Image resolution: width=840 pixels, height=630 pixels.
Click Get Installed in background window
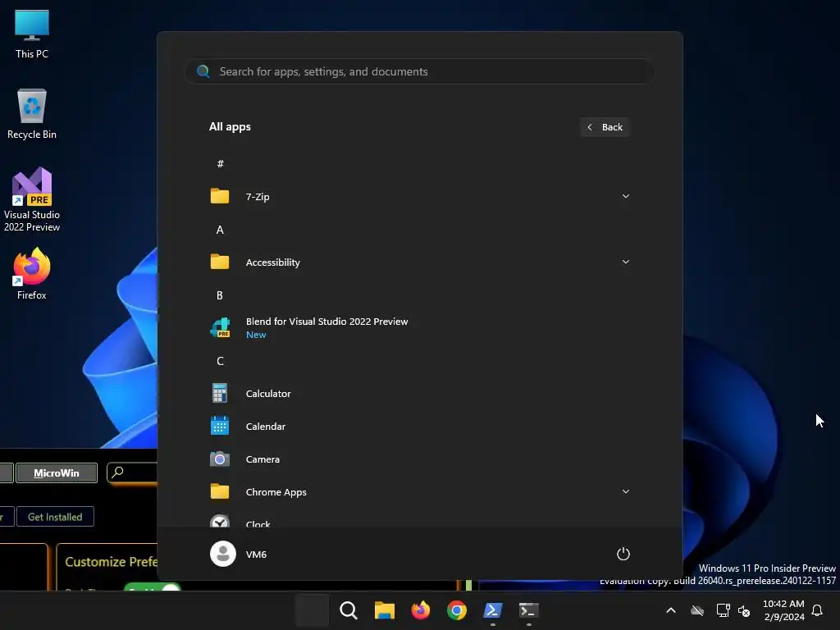tap(55, 517)
